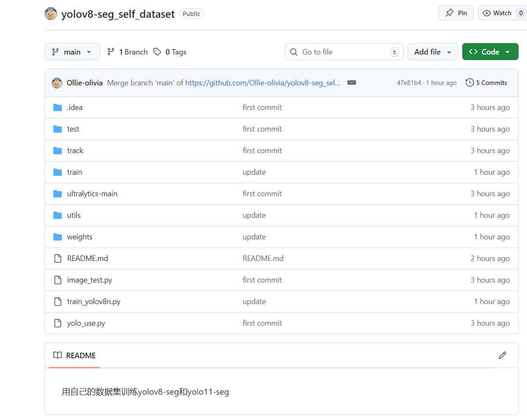The width and height of the screenshot is (527, 420).
Task: Open the green Code dropdown button
Action: (x=490, y=52)
